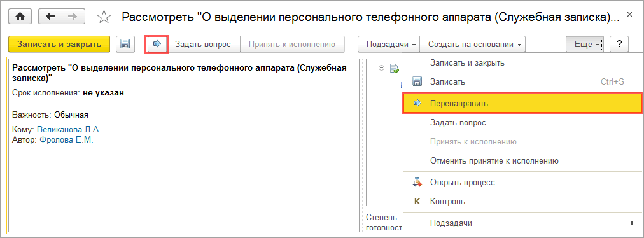This screenshot has width=644, height=238.
Task: Choose Записать in the Еще menu
Action: pos(522,82)
